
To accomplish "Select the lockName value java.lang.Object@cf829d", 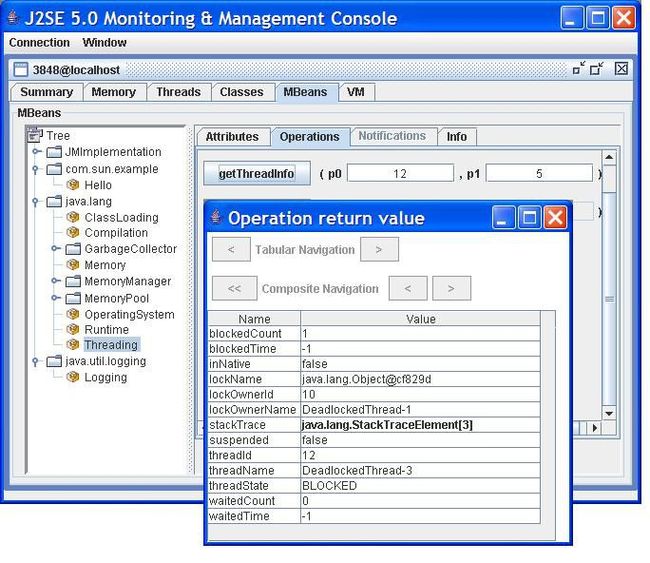I will point(420,379).
